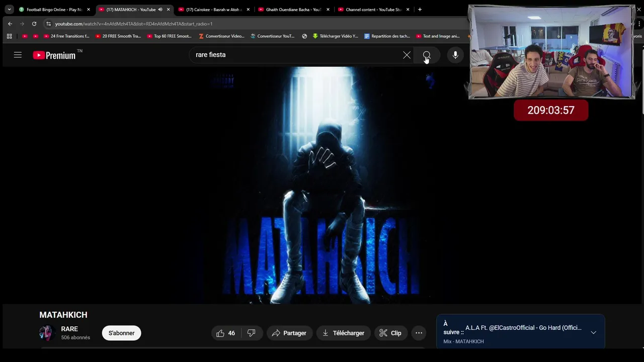Click the youtube.com address bar URL

[x=134, y=24]
